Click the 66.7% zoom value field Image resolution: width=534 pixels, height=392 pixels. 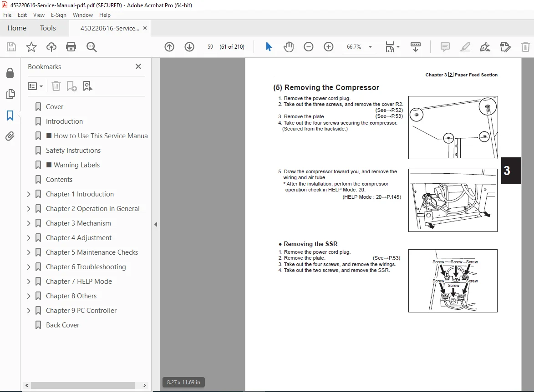tap(354, 47)
